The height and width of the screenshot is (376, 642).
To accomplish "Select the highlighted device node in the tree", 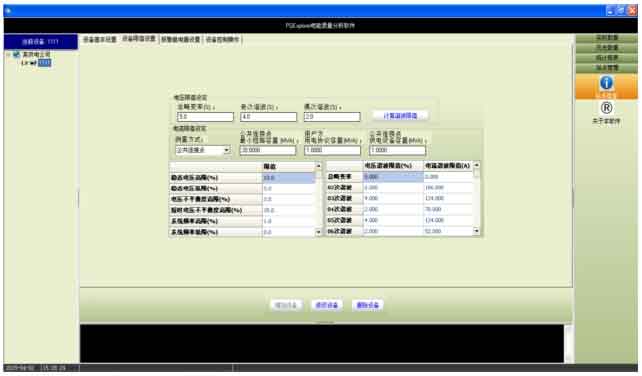I will pyautogui.click(x=44, y=63).
